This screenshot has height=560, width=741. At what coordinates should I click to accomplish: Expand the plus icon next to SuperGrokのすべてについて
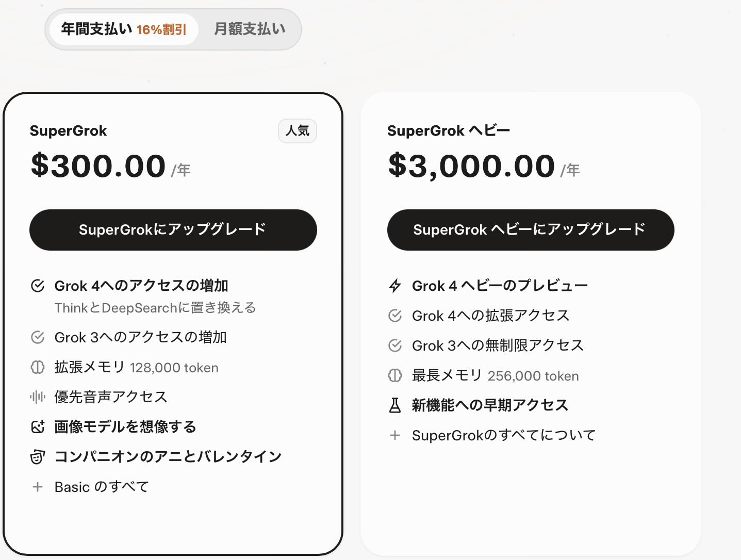pyautogui.click(x=395, y=435)
